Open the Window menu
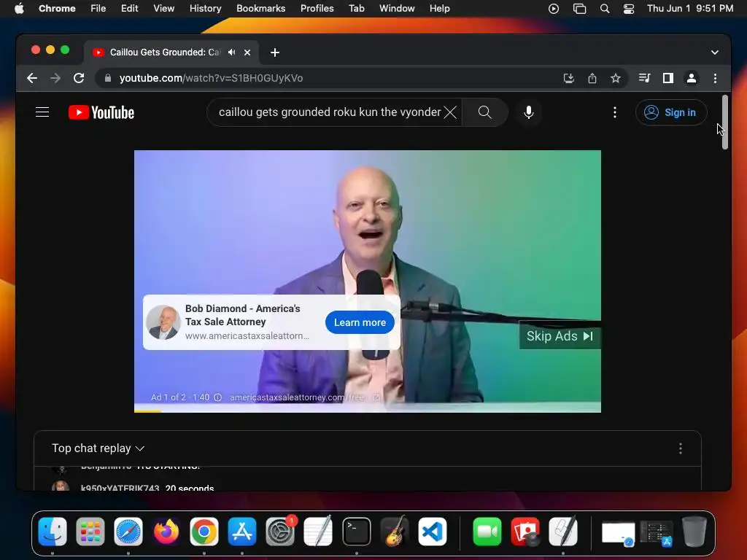 pyautogui.click(x=397, y=9)
